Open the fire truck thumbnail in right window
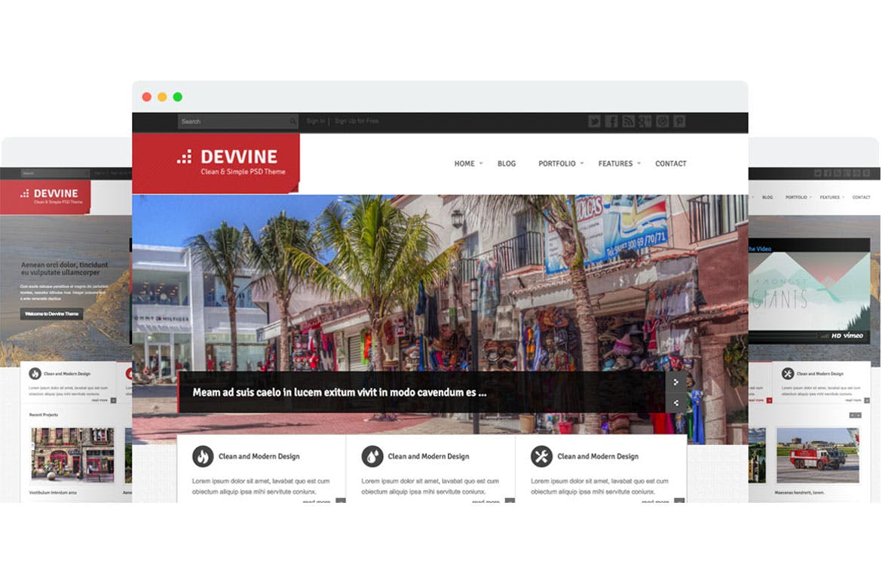The height and width of the screenshot is (588, 882). pos(818,455)
